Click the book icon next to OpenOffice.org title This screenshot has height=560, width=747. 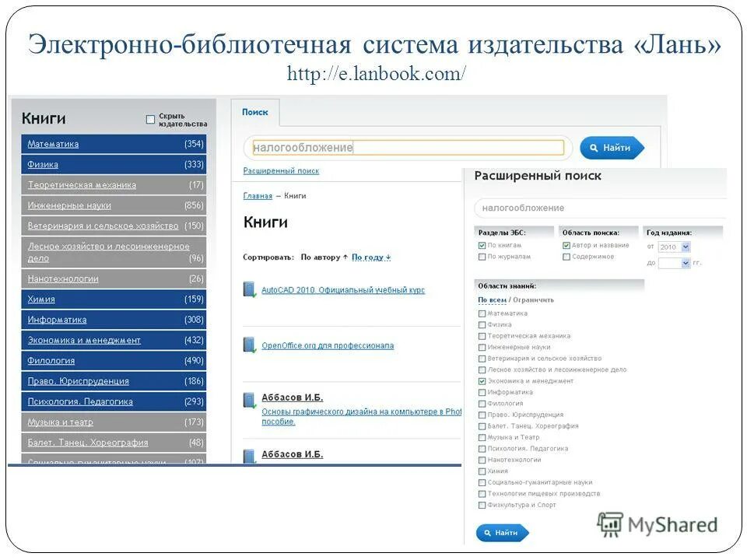click(x=247, y=344)
